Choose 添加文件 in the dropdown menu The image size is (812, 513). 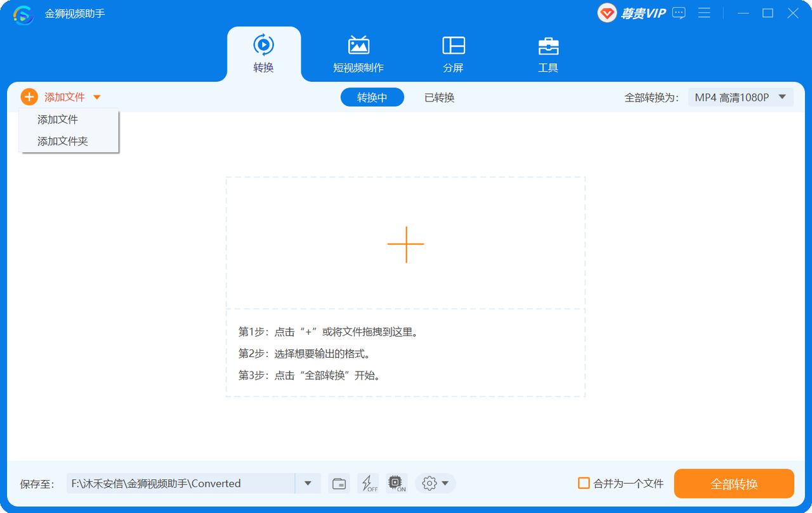[x=58, y=119]
